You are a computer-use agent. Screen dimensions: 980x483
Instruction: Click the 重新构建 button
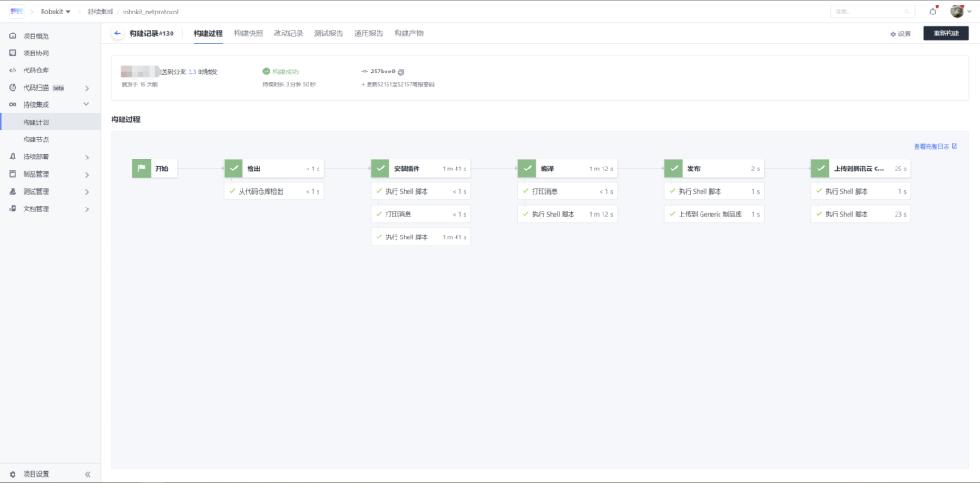pos(946,33)
